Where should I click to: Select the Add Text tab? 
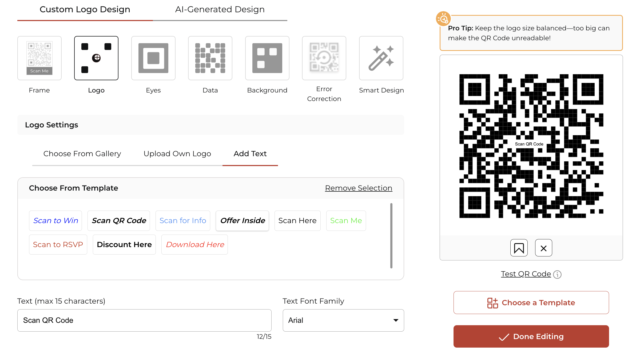(250, 154)
